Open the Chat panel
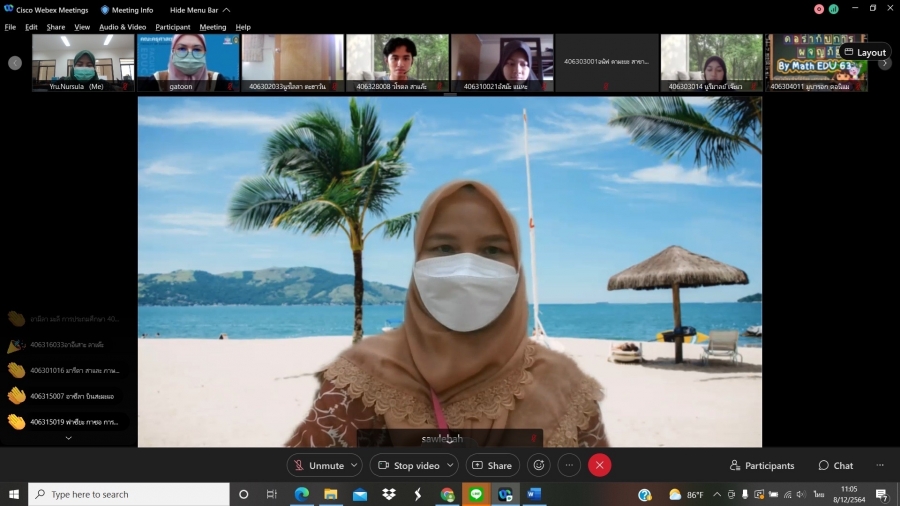Screen dimensions: 900x506 pyautogui.click(x=836, y=465)
